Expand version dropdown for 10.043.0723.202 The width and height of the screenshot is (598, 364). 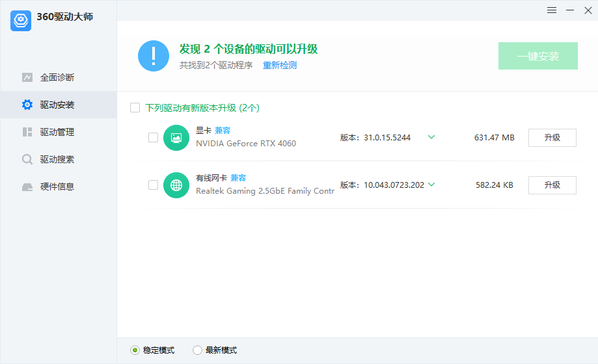coord(431,185)
